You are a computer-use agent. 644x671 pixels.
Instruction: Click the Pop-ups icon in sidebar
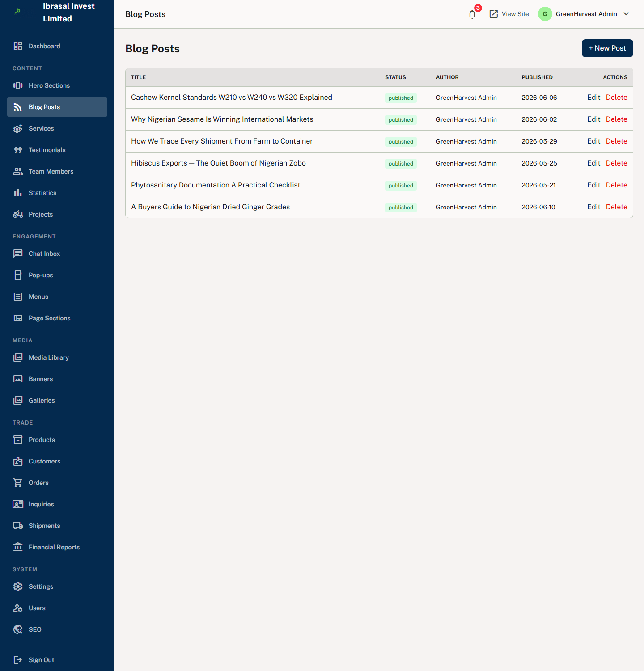[x=18, y=275]
